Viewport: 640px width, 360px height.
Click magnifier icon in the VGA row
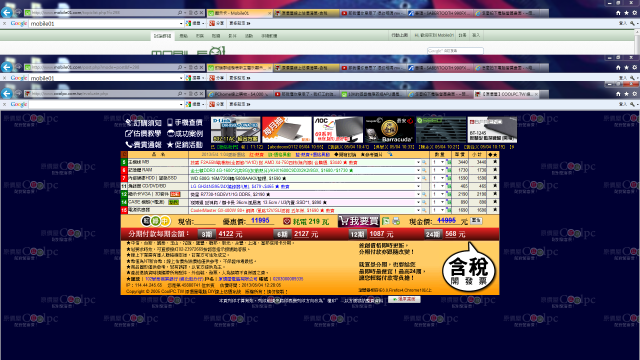(424, 194)
